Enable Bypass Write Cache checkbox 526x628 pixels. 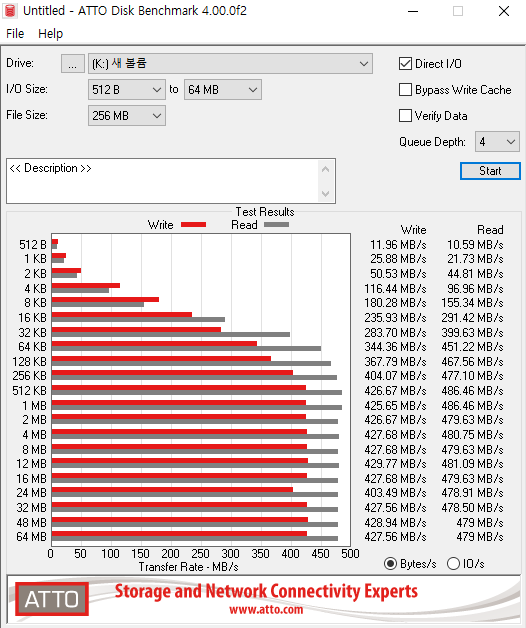tap(405, 90)
